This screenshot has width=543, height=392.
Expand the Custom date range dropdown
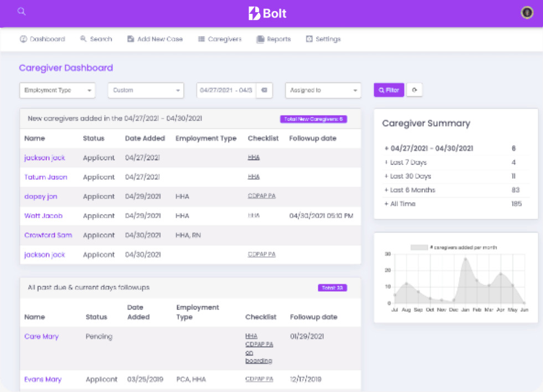pyautogui.click(x=146, y=90)
